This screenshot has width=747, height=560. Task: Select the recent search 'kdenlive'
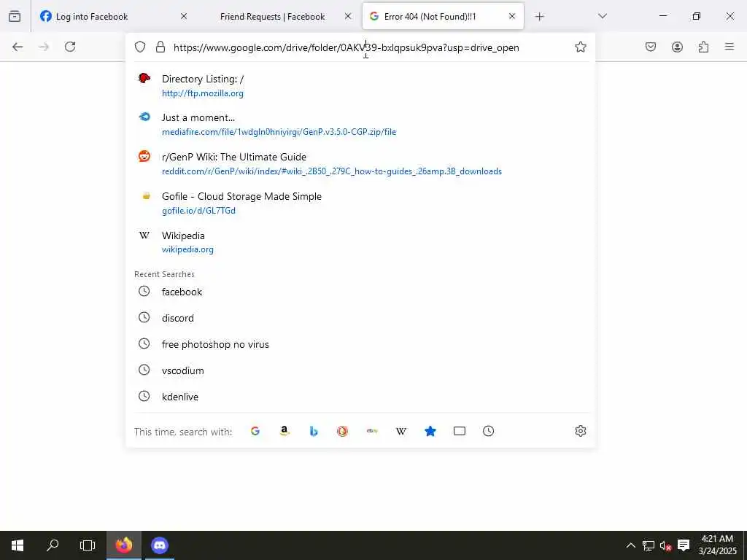coord(360,396)
